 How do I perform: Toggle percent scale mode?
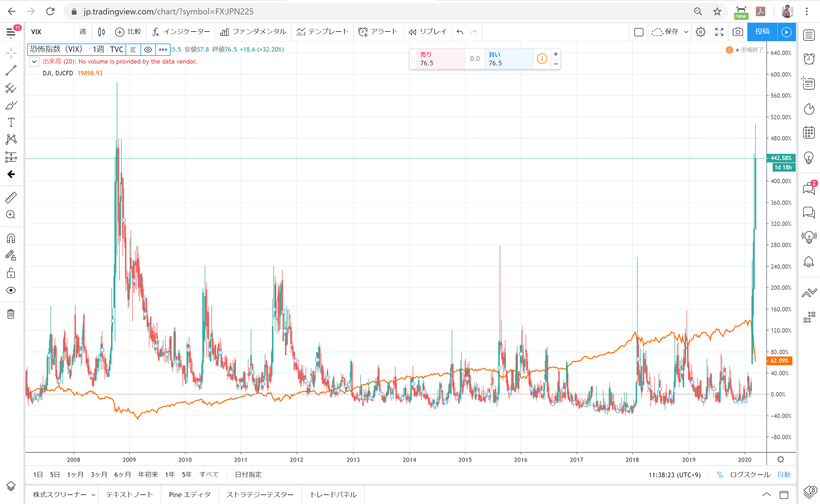[x=720, y=475]
